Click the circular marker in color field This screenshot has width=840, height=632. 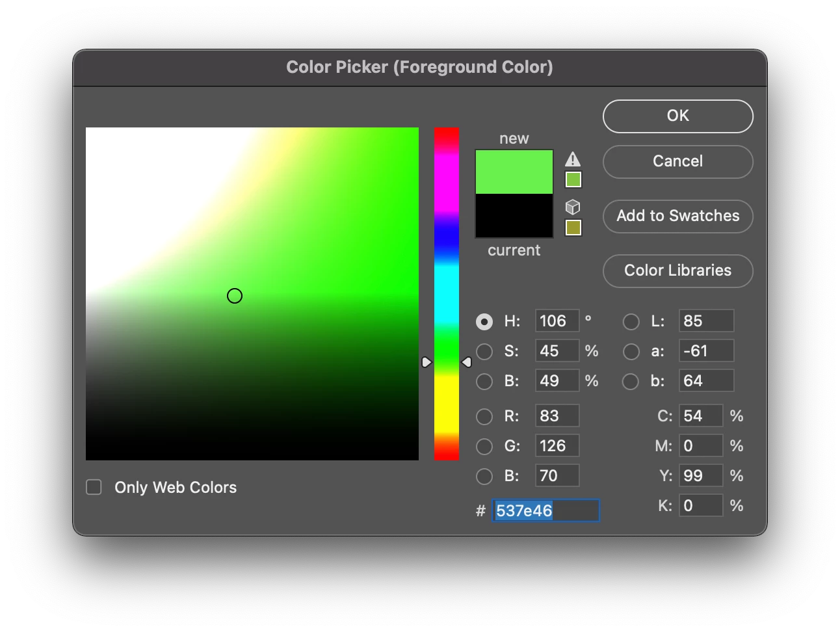click(235, 296)
